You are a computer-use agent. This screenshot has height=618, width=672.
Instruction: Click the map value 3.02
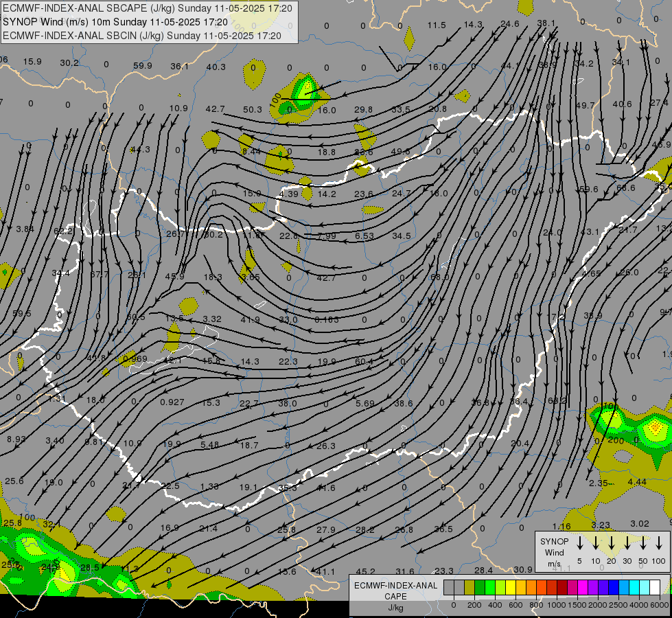(x=640, y=524)
